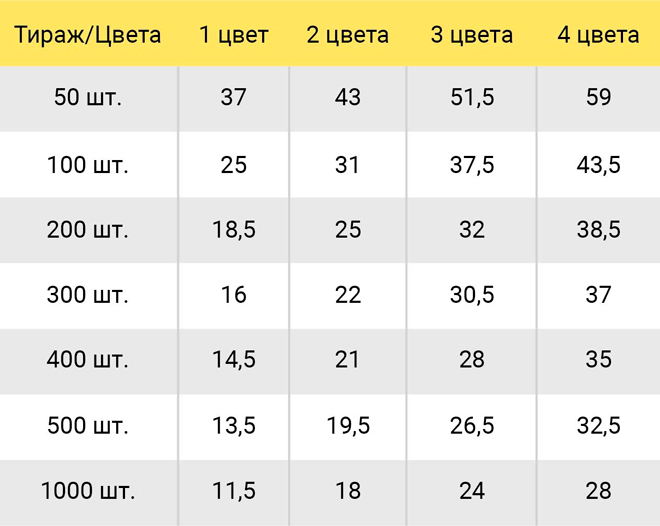Select price 19,5 for 500 шт.
Viewport: 660px width, 526px height.
(x=348, y=425)
